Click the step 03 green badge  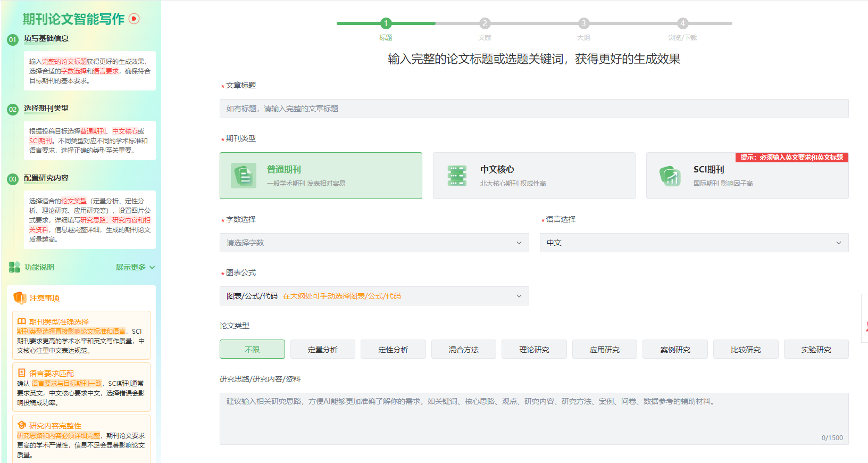(13, 179)
